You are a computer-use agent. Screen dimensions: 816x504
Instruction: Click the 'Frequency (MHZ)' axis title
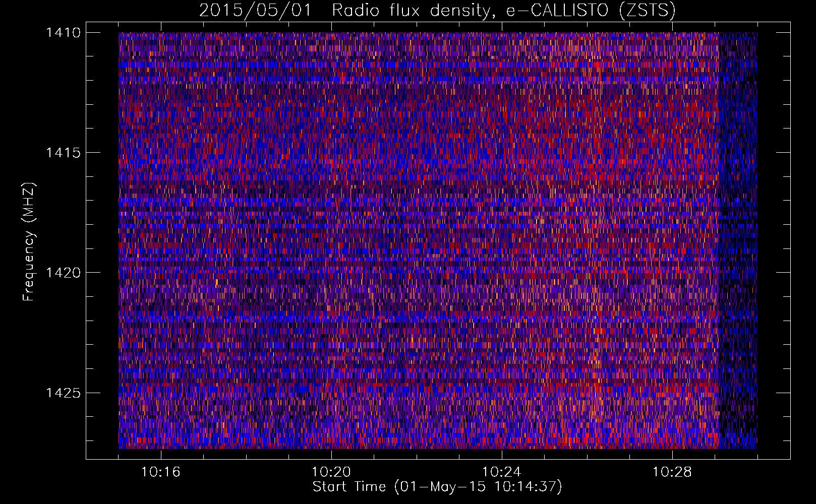point(29,242)
